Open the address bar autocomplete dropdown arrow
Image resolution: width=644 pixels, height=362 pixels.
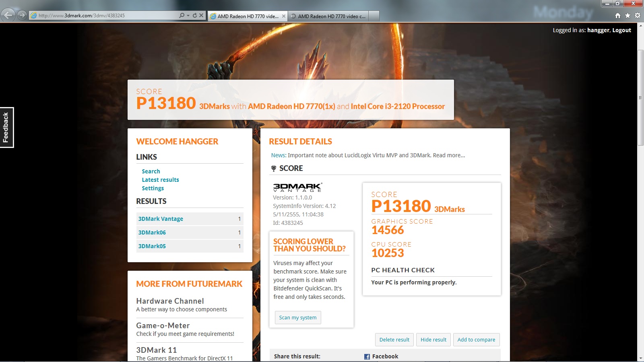coord(188,16)
